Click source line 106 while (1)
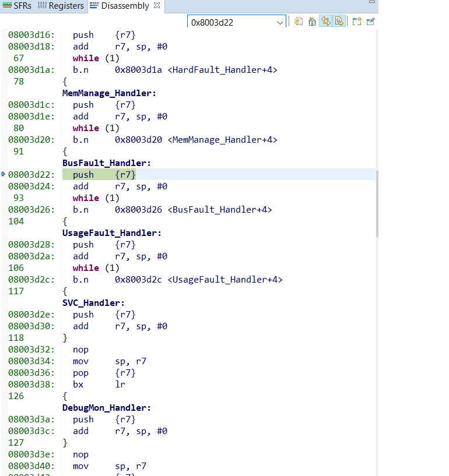Screen dimensions: 449x476 (x=96, y=268)
